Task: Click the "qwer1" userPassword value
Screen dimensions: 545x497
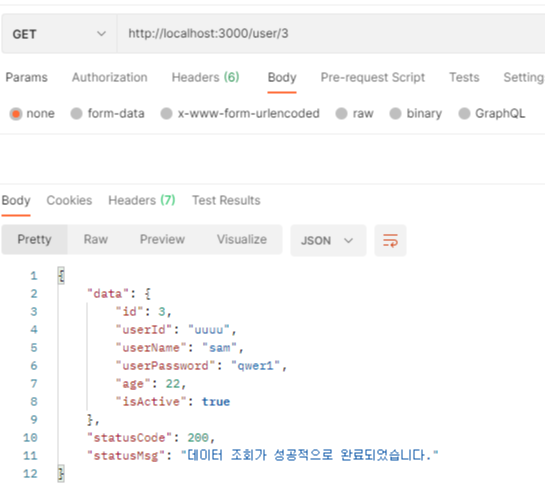Action: pyautogui.click(x=255, y=366)
